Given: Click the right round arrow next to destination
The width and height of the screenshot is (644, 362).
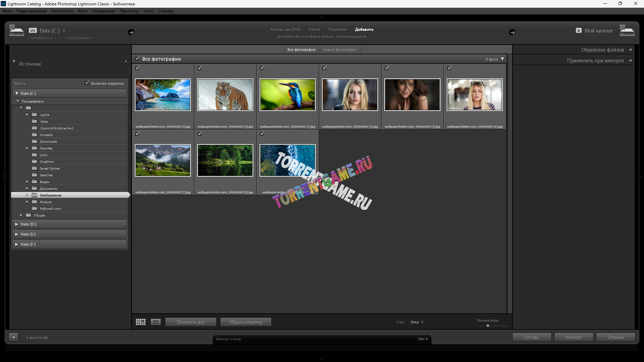Looking at the screenshot, I should point(512,32).
